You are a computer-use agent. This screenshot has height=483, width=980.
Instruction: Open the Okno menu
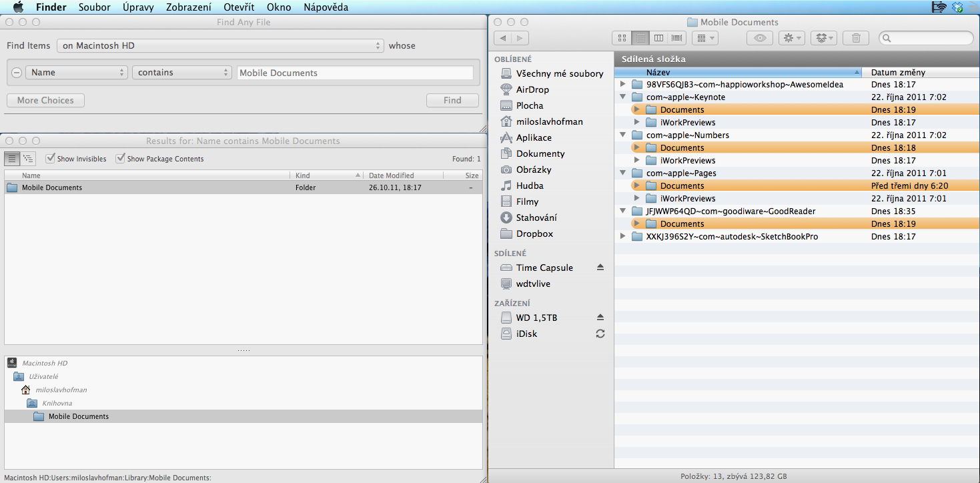click(279, 7)
